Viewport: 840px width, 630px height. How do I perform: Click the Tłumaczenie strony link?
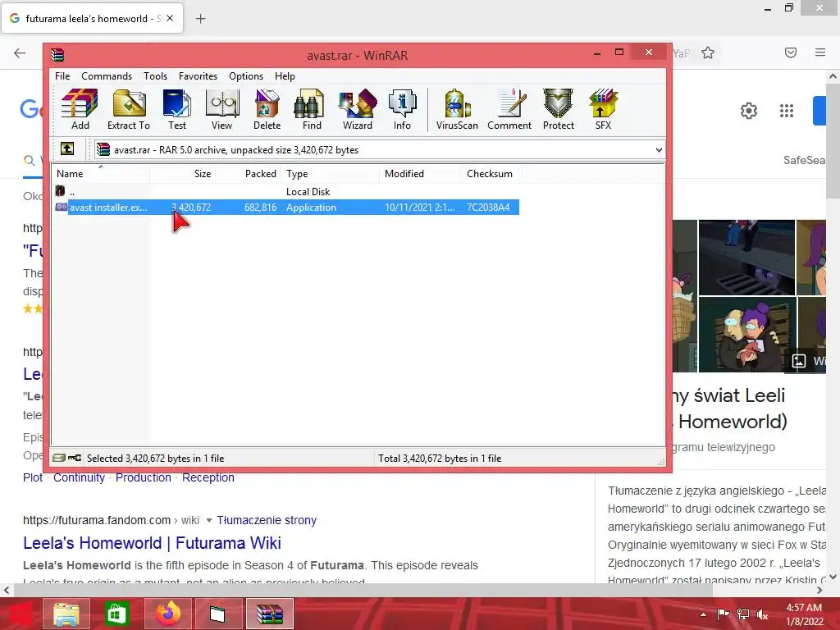[x=267, y=520]
